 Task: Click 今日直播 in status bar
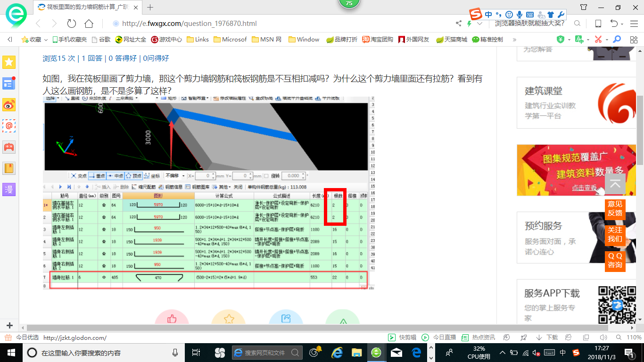(x=439, y=337)
